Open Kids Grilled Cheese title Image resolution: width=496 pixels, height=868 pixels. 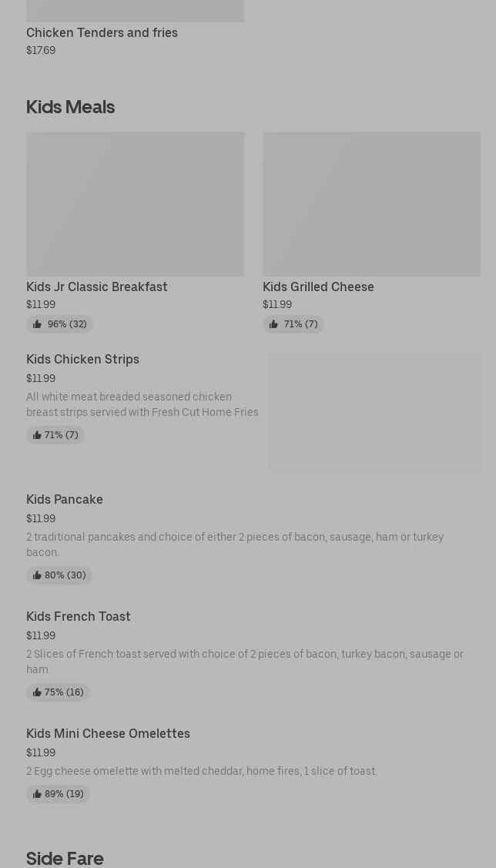pyautogui.click(x=318, y=287)
